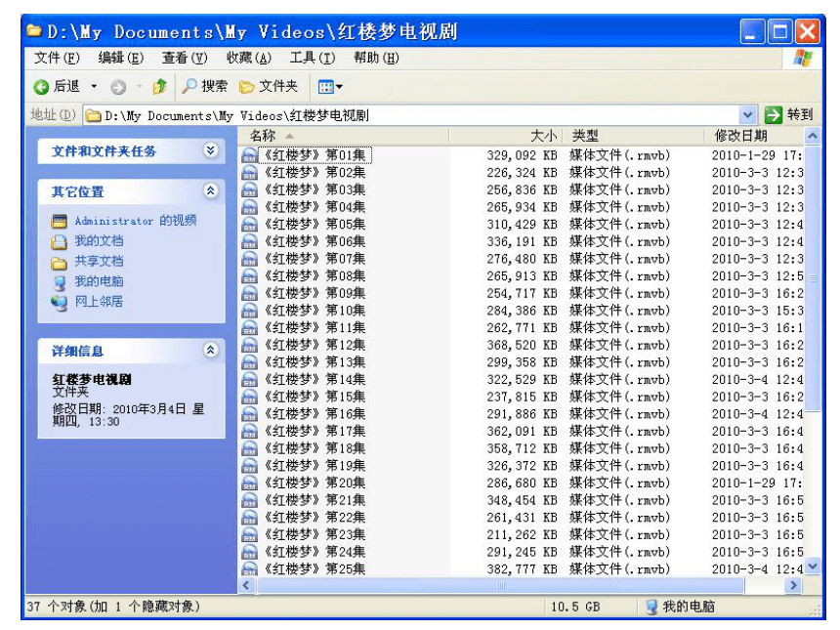Sort by 名称 column header
Viewport: 840px width, 630px height.
(x=343, y=136)
